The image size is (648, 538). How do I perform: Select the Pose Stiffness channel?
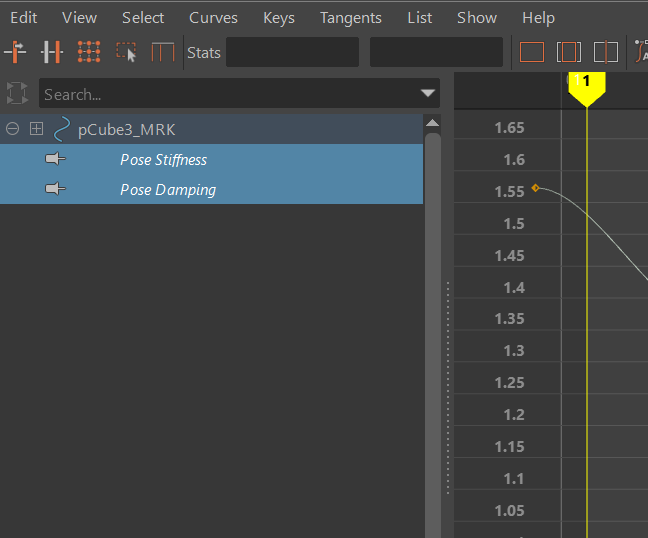tap(163, 160)
